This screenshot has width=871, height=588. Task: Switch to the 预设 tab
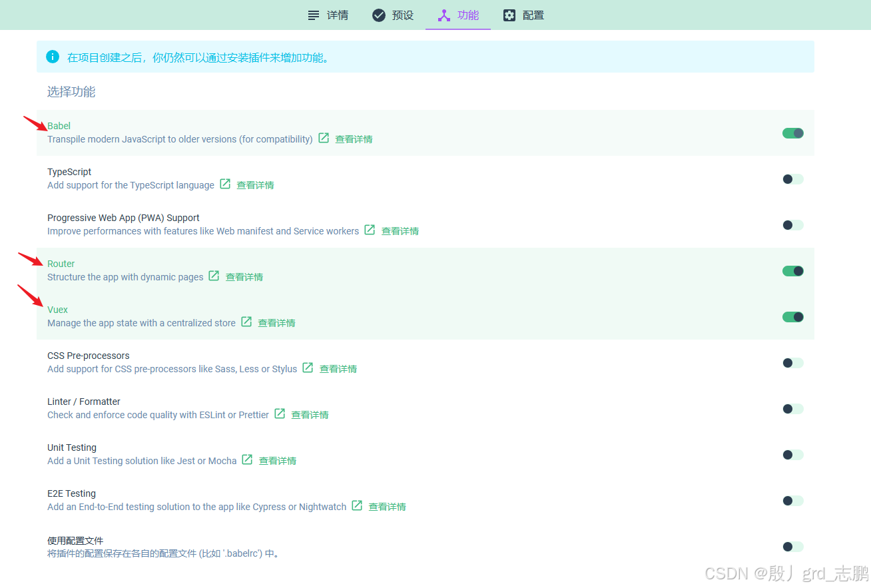pos(393,15)
